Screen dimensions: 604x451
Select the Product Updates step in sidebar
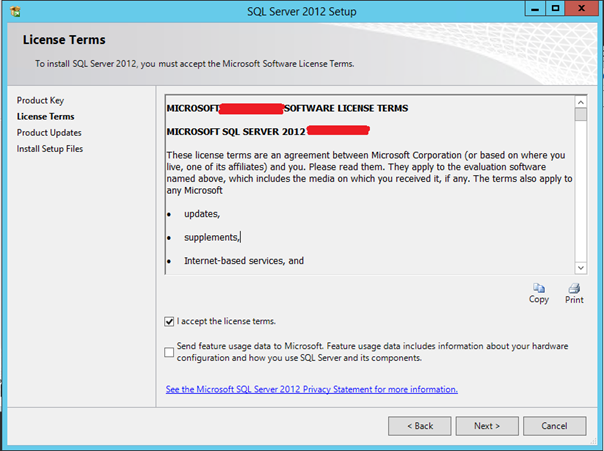(x=49, y=132)
